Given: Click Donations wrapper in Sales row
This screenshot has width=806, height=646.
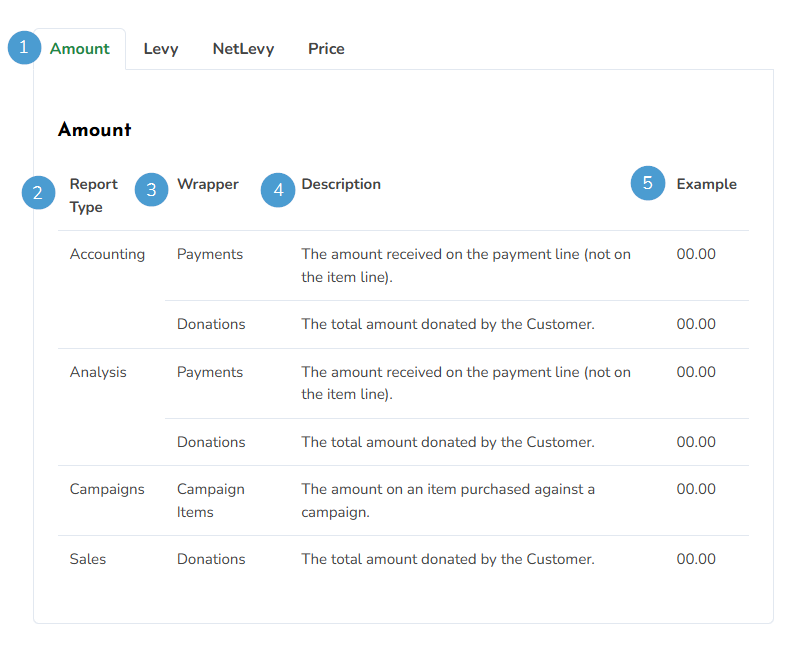Looking at the screenshot, I should (x=211, y=559).
